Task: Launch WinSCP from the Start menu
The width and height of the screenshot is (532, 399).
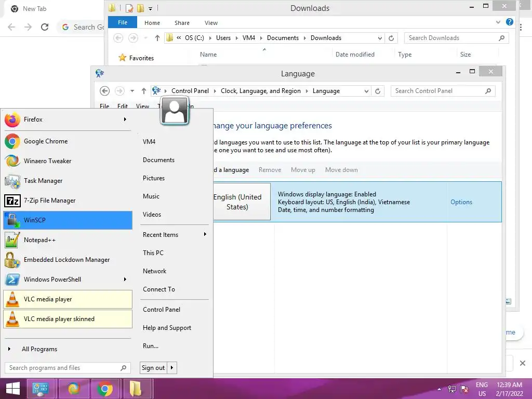Action: (68, 220)
